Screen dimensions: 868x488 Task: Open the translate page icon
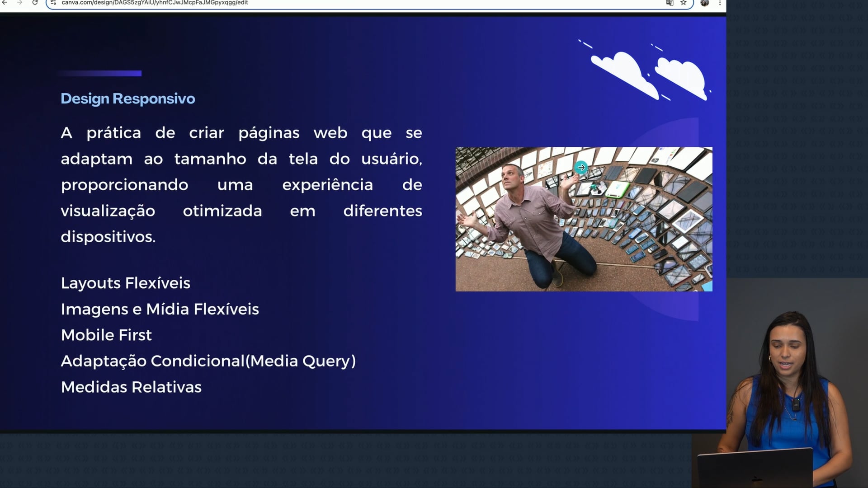[670, 3]
